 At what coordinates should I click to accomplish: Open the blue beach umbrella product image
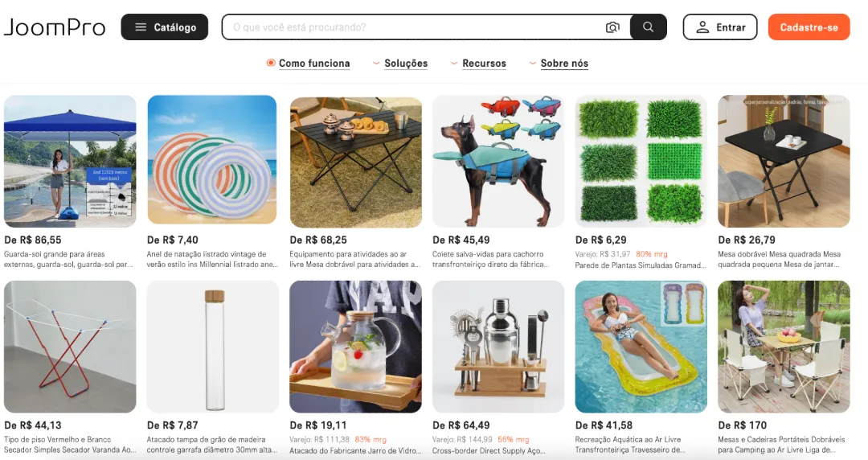(x=70, y=162)
